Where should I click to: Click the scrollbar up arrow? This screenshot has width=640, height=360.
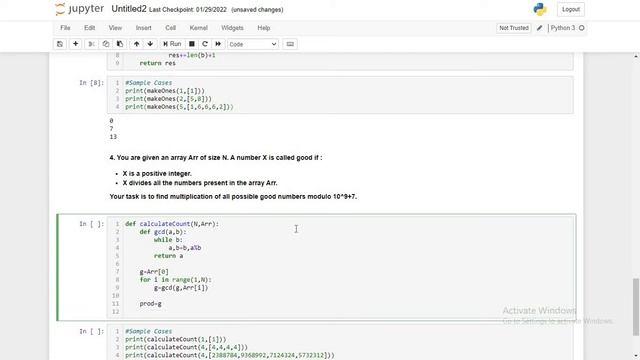636,56
